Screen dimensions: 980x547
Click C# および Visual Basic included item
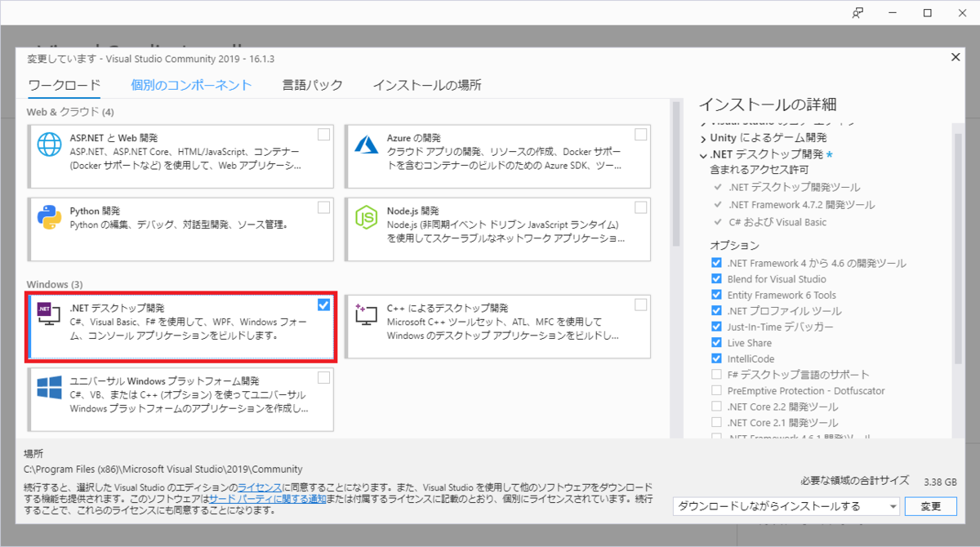point(777,222)
